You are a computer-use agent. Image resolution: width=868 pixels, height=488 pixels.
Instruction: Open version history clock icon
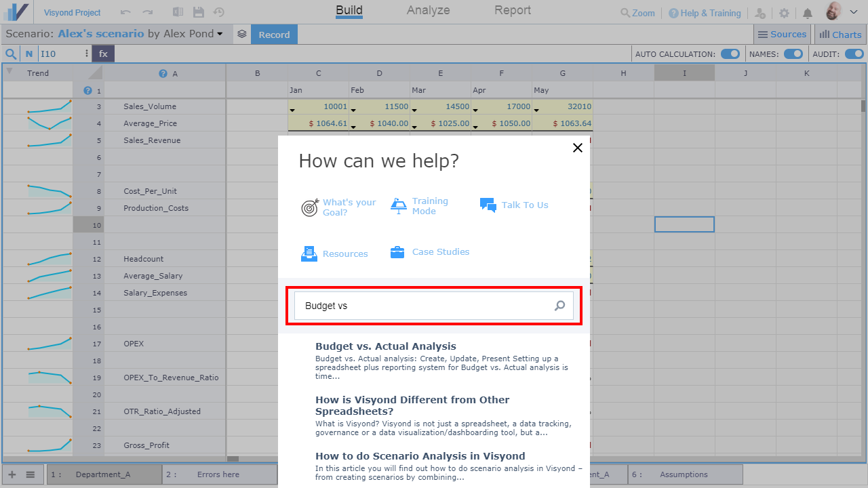point(219,12)
